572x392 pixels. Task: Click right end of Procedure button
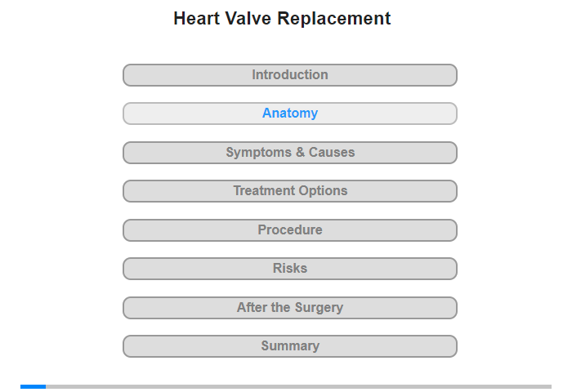(454, 230)
